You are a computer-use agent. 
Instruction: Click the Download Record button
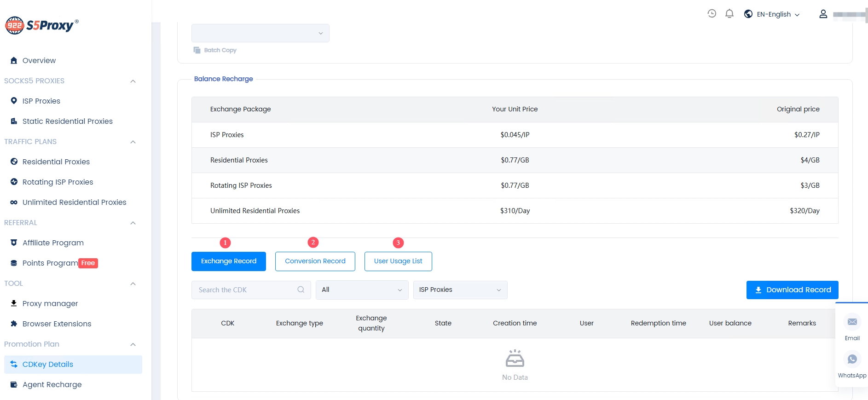click(792, 290)
